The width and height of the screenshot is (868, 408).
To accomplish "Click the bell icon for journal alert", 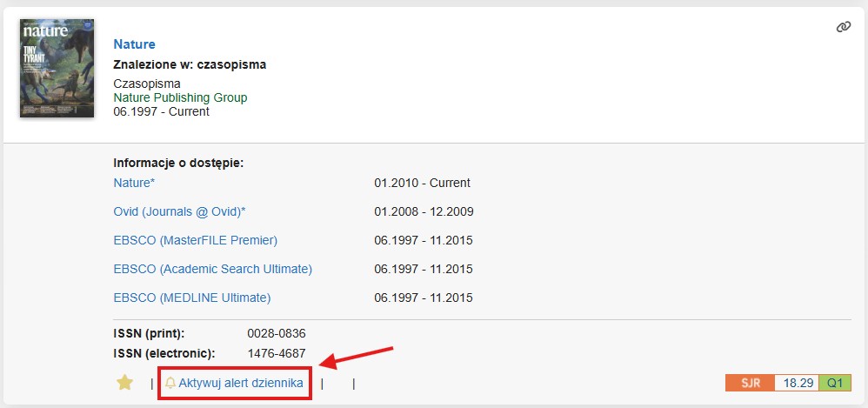I will click(170, 383).
